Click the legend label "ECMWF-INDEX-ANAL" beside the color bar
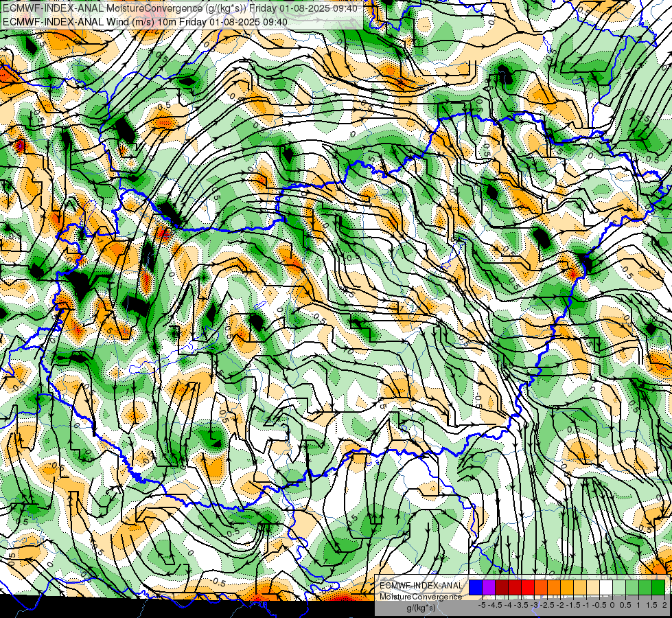This screenshot has height=618, width=672. 421,586
